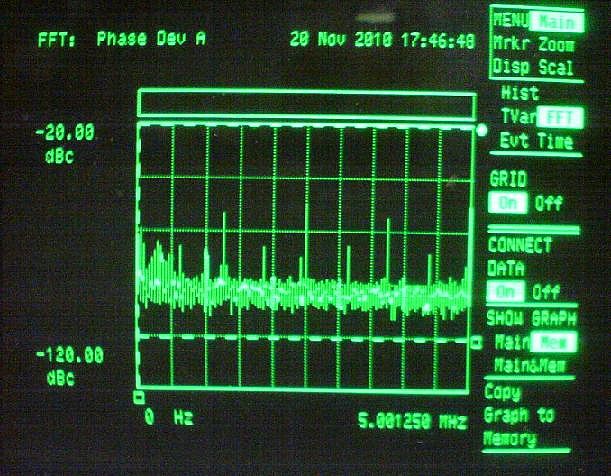Set CONNECT DATA to On
The image size is (611, 476).
click(x=506, y=292)
